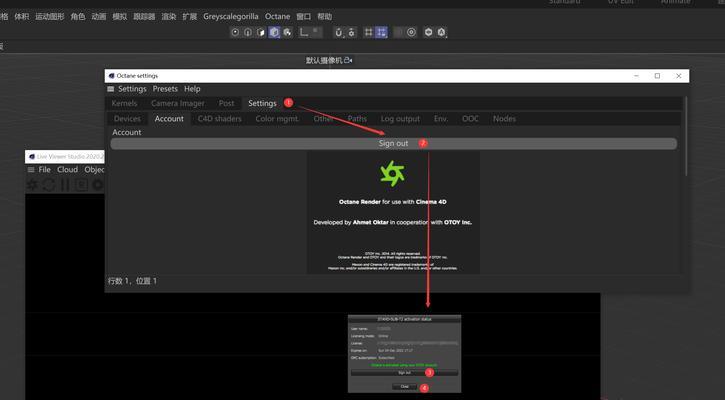
Task: Click the grid hash icon in the top toolbar
Action: [369, 32]
